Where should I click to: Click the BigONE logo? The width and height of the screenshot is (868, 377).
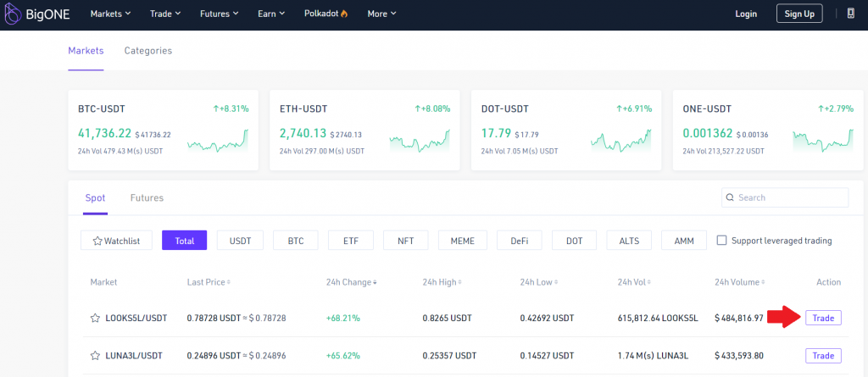(37, 14)
